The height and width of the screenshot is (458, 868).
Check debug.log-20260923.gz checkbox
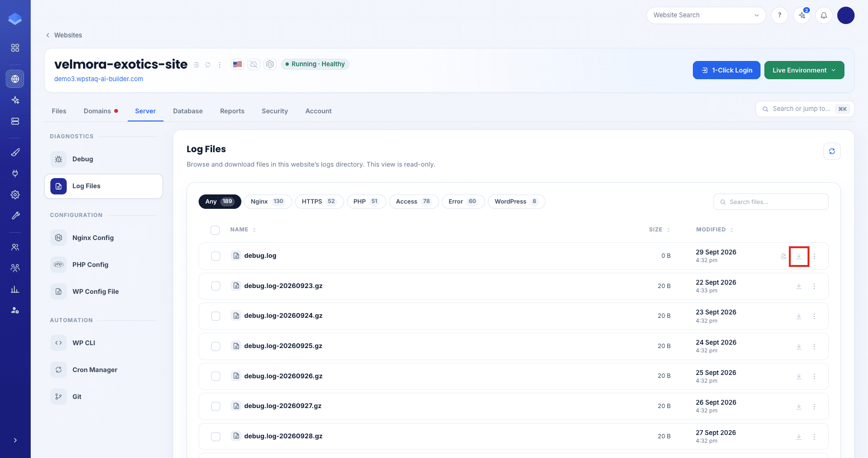tap(216, 286)
